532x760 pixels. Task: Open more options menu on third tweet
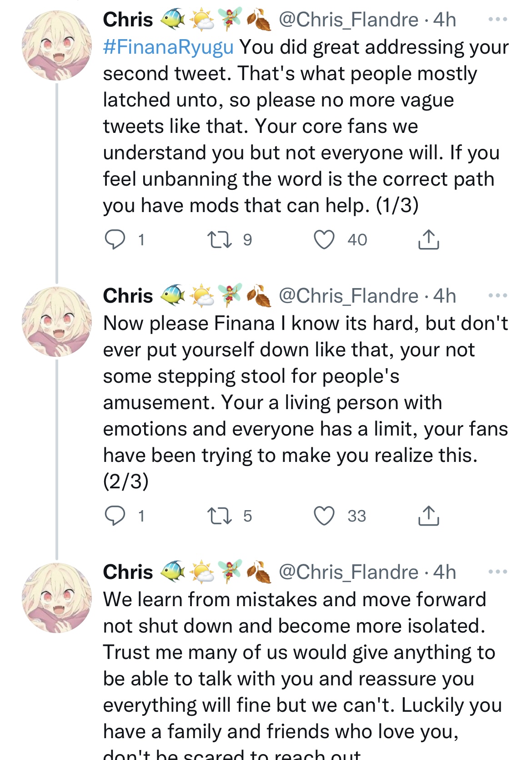tap(497, 572)
